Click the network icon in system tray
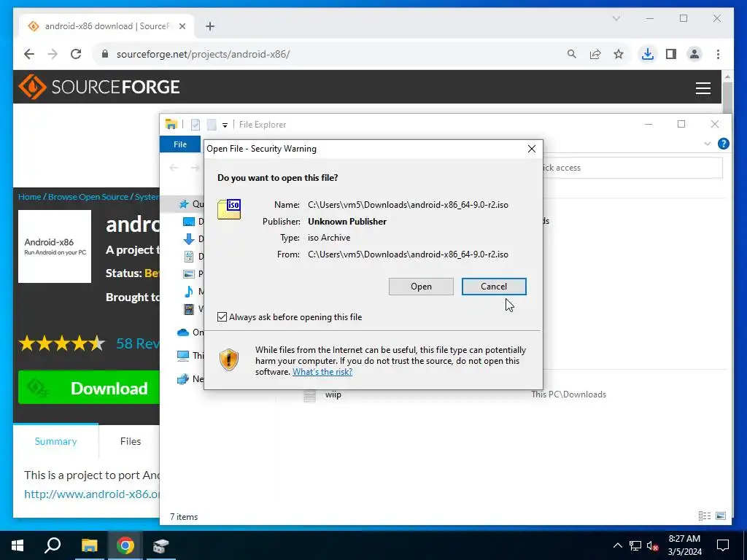The height and width of the screenshot is (560, 747). 635,545
